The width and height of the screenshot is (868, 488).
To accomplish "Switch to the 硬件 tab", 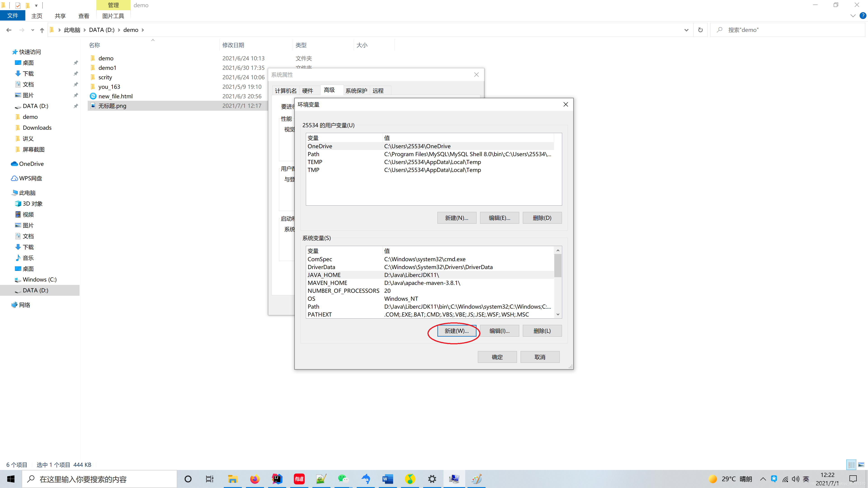I will (307, 91).
